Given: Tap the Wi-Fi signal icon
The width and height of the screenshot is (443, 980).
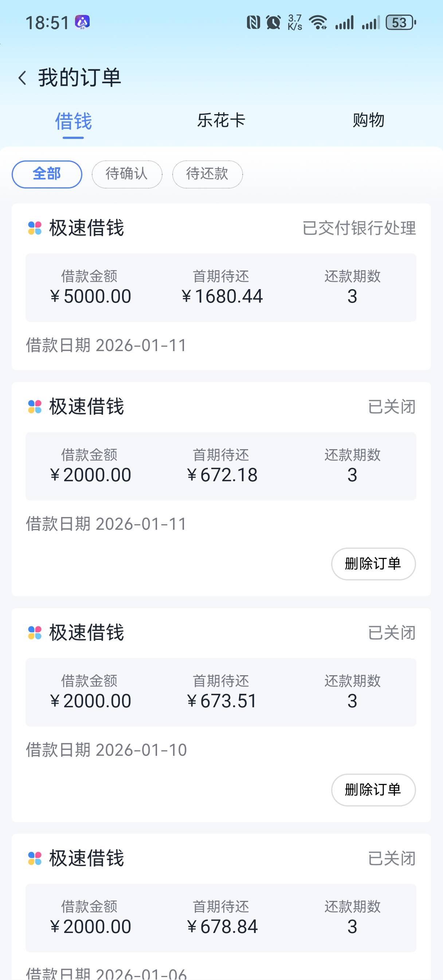Looking at the screenshot, I should 318,23.
